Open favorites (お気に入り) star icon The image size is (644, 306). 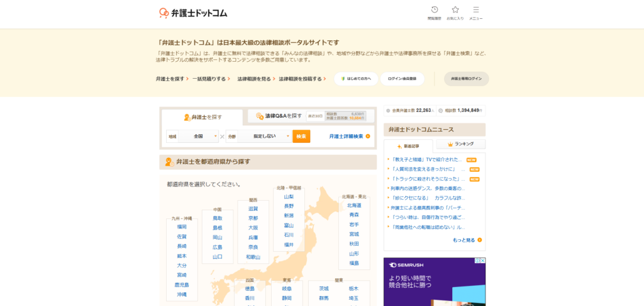coord(455,10)
